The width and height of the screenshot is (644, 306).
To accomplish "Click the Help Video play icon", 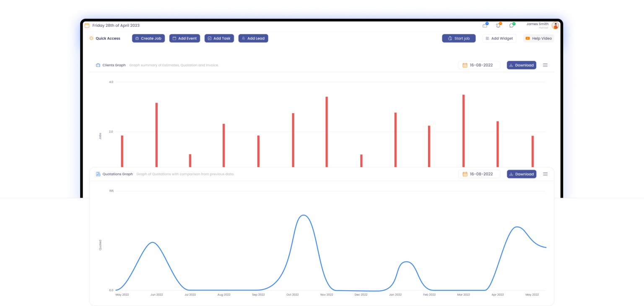I will coord(528,38).
